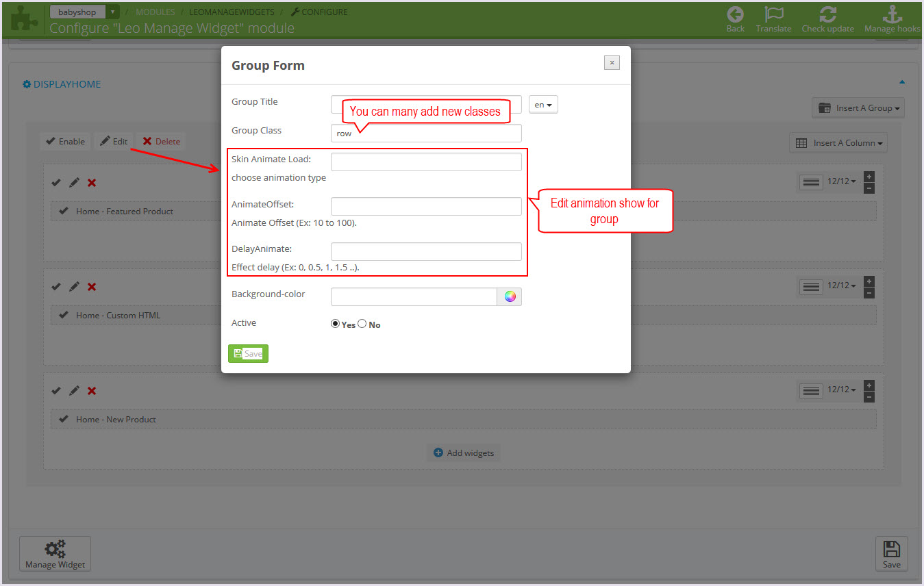The height and width of the screenshot is (586, 924).
Task: Collapse the DISPLAYHOME panel arrow
Action: pyautogui.click(x=901, y=82)
